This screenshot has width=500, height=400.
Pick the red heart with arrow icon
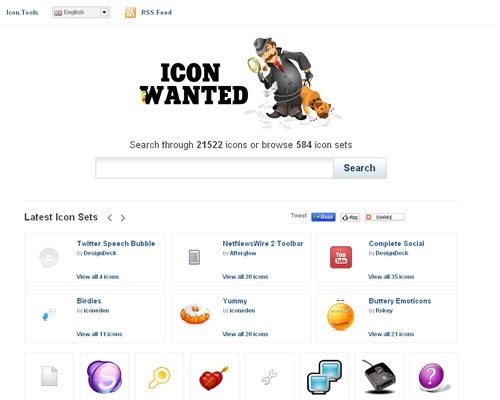click(x=214, y=378)
